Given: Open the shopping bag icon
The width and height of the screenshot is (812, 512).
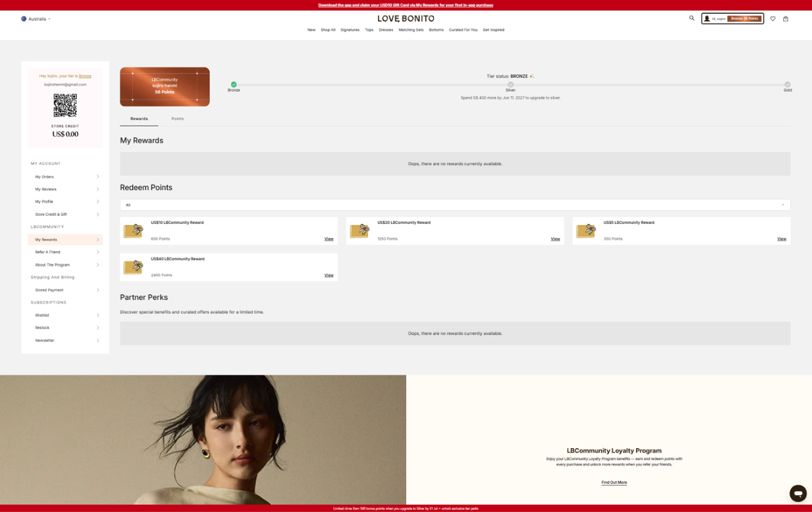Looking at the screenshot, I should click(x=786, y=19).
